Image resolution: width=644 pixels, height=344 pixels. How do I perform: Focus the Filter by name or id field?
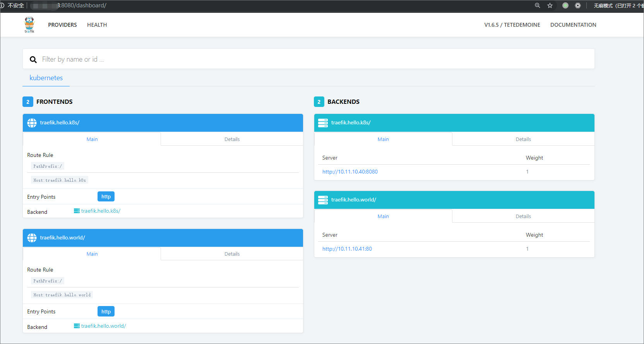click(308, 59)
